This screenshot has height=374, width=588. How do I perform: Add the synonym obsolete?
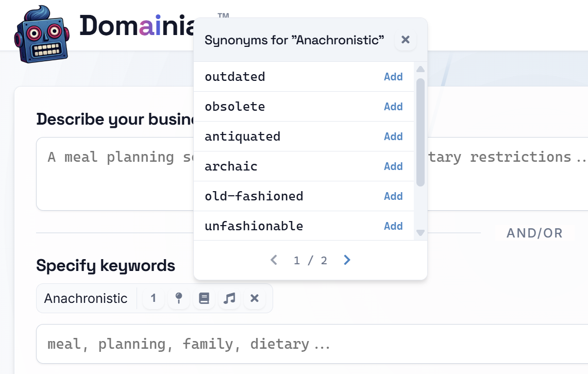(393, 106)
